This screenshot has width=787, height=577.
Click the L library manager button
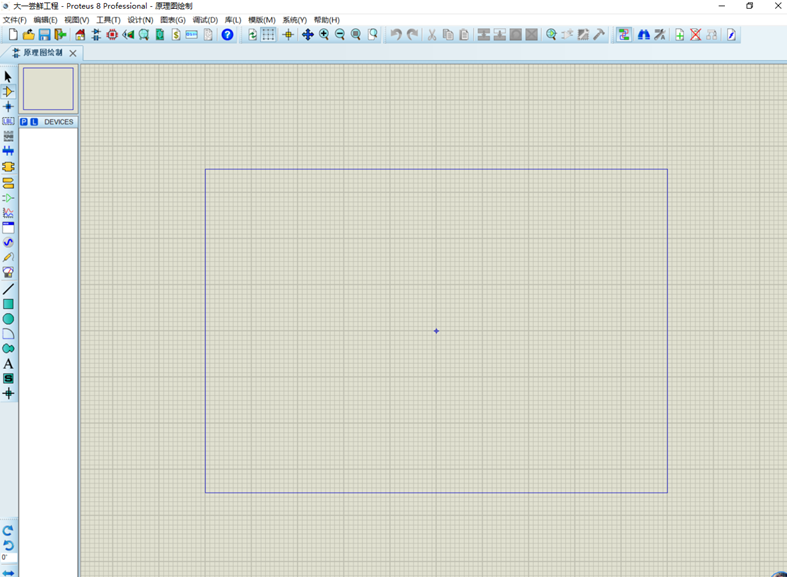tap(34, 122)
